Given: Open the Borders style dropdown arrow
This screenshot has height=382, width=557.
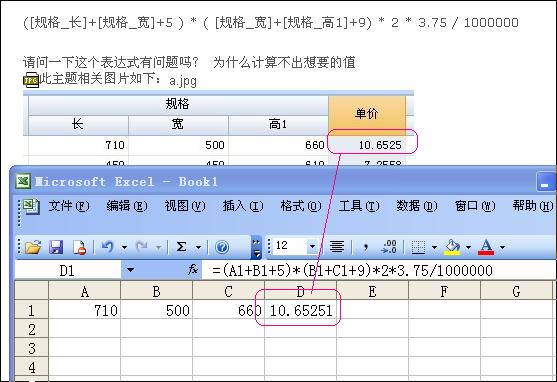Looking at the screenshot, I should click(x=434, y=247).
